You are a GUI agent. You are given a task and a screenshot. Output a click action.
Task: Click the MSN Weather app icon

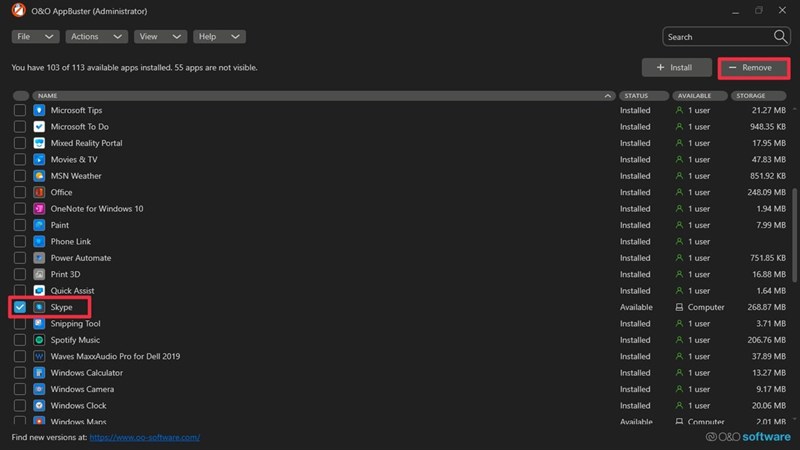pyautogui.click(x=39, y=176)
